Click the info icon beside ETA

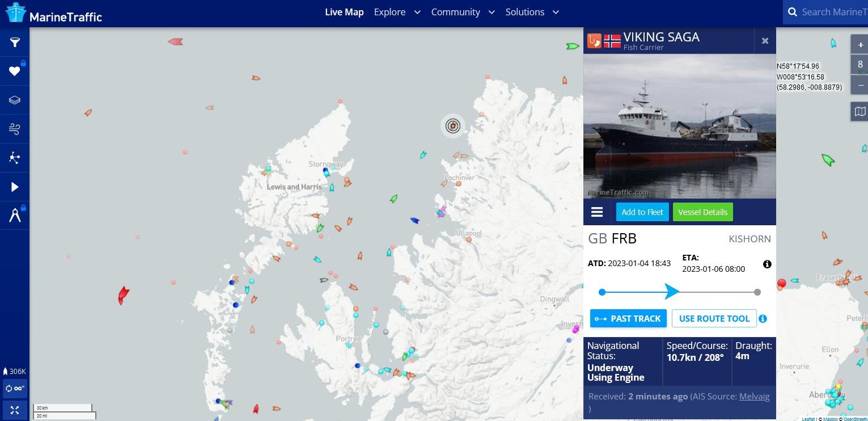767,264
